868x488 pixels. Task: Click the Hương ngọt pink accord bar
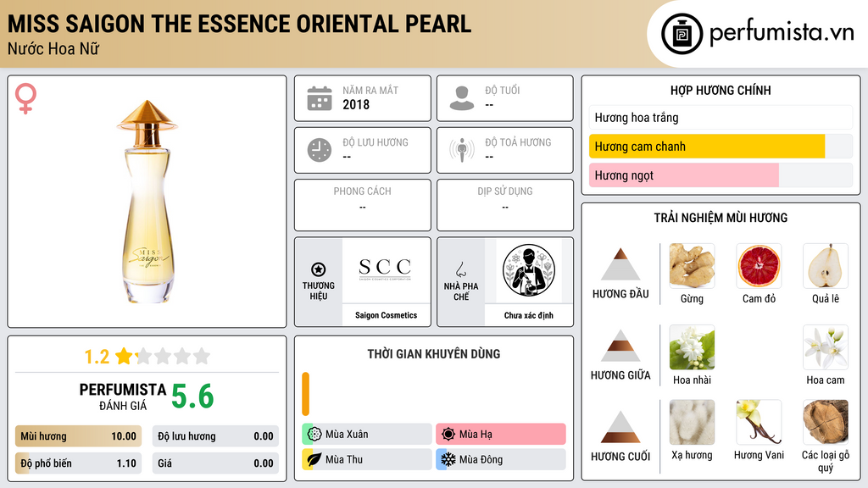[x=684, y=175]
